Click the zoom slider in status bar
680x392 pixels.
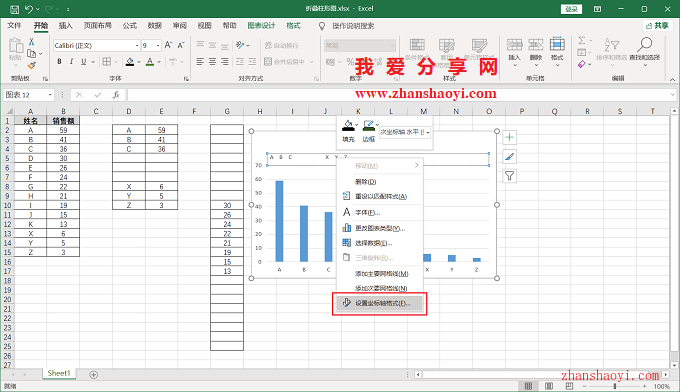coord(615,386)
